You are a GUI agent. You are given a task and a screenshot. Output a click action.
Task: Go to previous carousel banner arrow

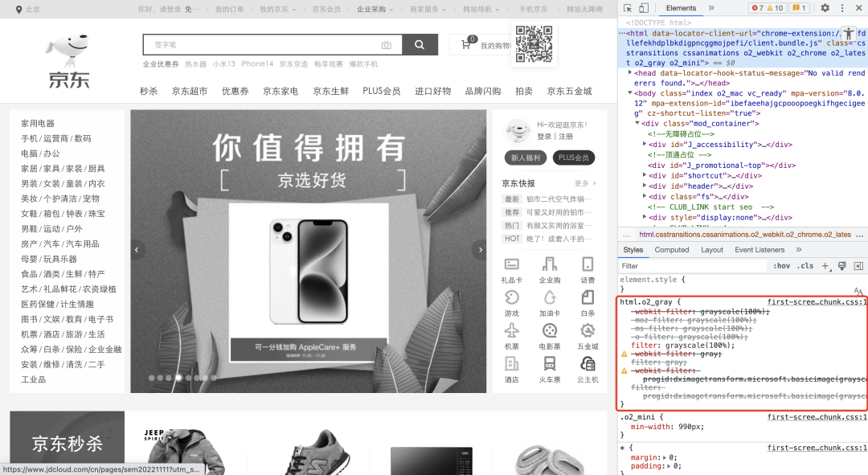point(137,250)
